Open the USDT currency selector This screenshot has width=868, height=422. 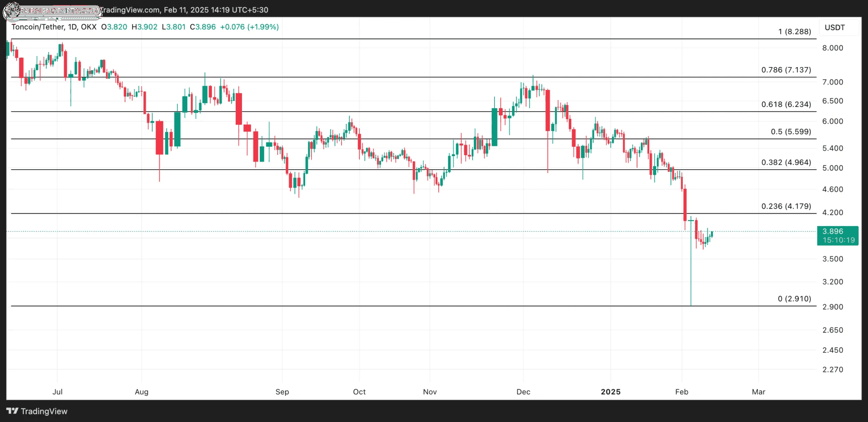835,28
